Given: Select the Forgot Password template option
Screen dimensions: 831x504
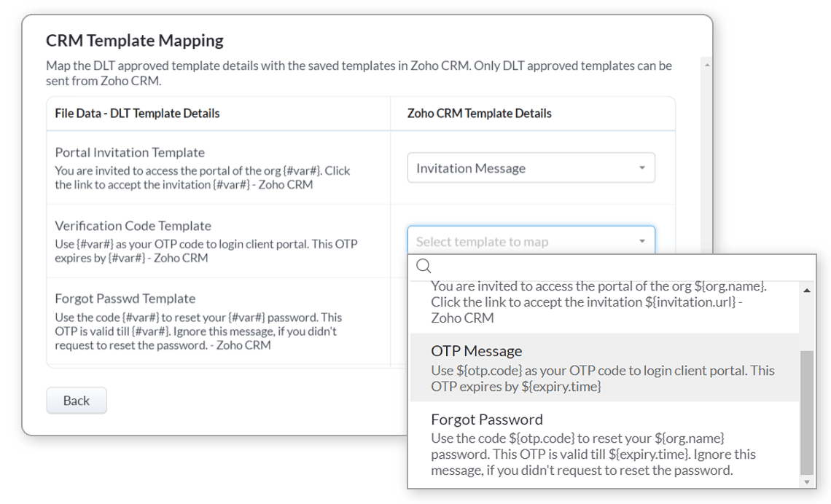Looking at the screenshot, I should [x=486, y=420].
